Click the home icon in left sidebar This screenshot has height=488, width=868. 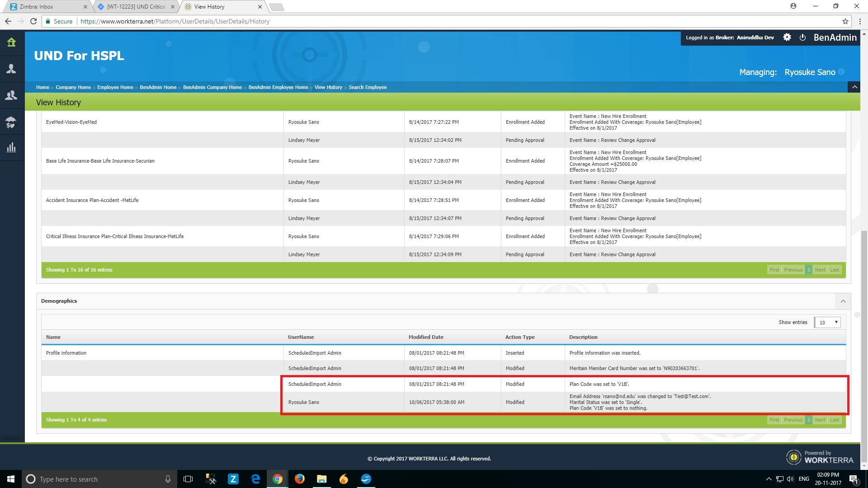tap(11, 42)
